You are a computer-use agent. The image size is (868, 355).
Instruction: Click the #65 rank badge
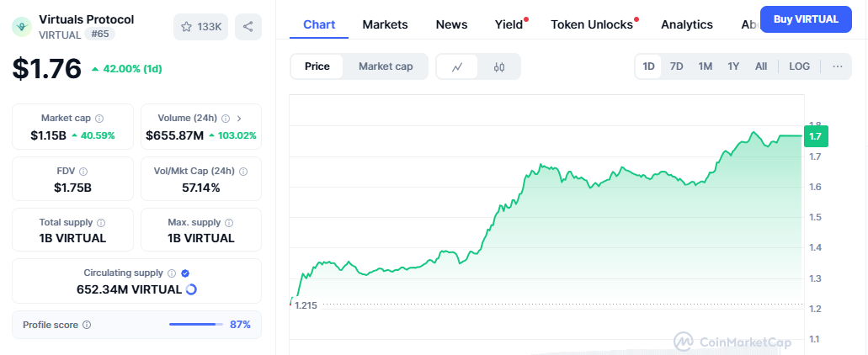click(x=99, y=34)
